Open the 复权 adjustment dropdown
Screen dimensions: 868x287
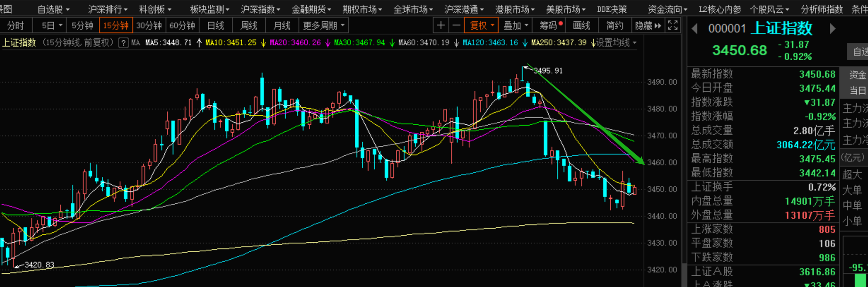click(x=482, y=25)
